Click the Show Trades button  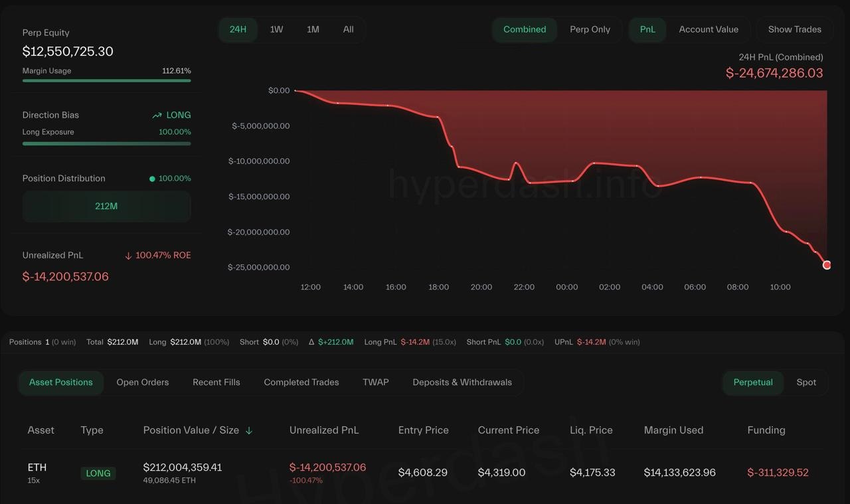point(794,29)
